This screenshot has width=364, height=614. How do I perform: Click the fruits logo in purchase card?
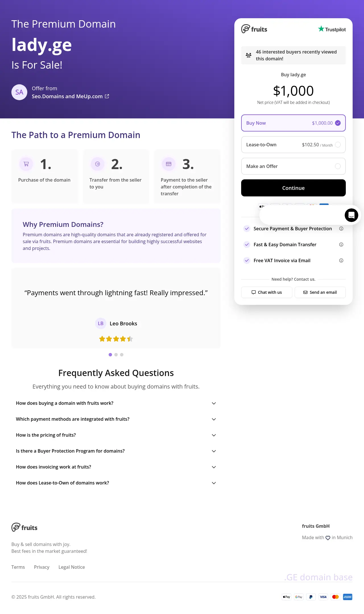(x=254, y=29)
